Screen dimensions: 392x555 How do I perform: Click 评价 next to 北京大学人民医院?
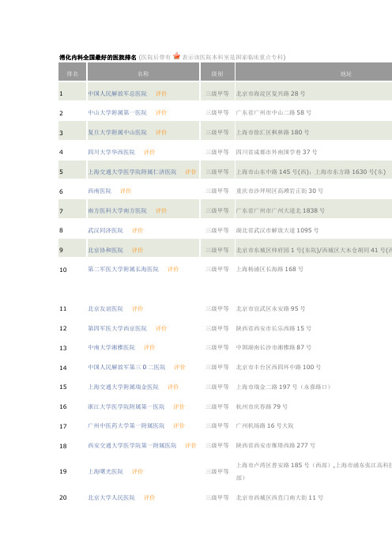[149, 497]
